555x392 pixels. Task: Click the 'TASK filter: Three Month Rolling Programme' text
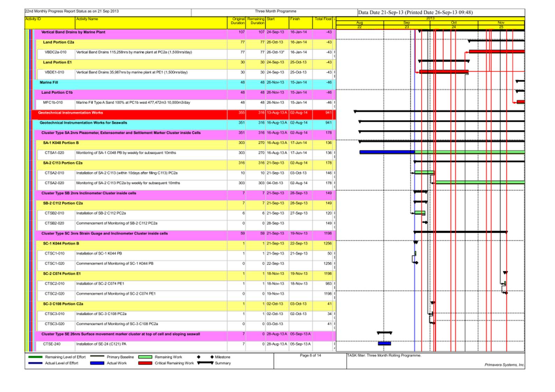coord(384,356)
